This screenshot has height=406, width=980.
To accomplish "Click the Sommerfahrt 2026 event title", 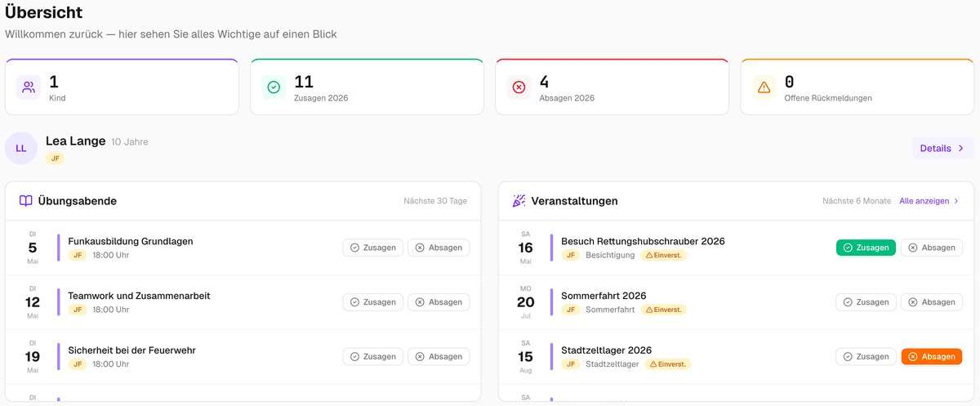I will click(x=604, y=296).
